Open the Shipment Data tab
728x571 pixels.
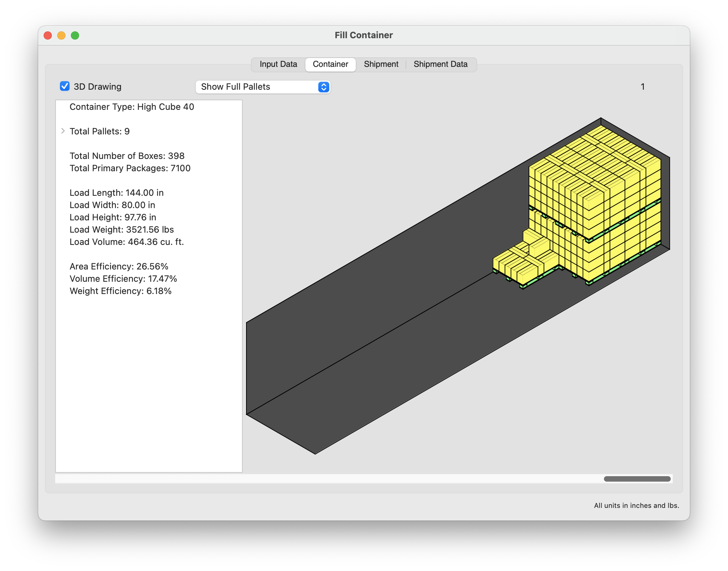440,64
